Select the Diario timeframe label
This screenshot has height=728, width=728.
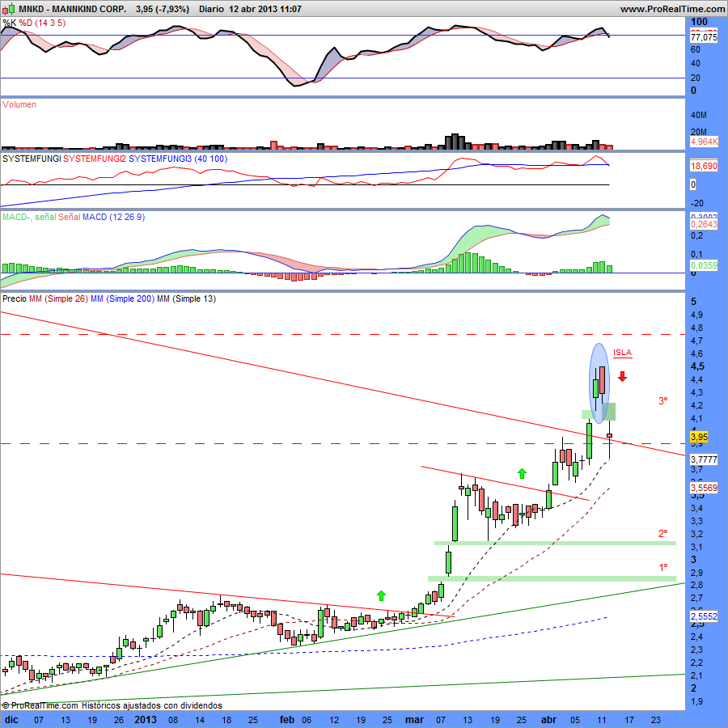(x=211, y=9)
